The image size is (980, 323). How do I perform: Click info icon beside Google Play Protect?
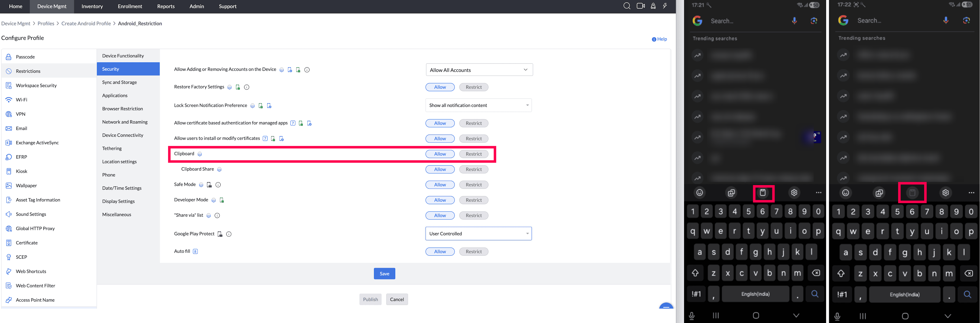pos(229,234)
